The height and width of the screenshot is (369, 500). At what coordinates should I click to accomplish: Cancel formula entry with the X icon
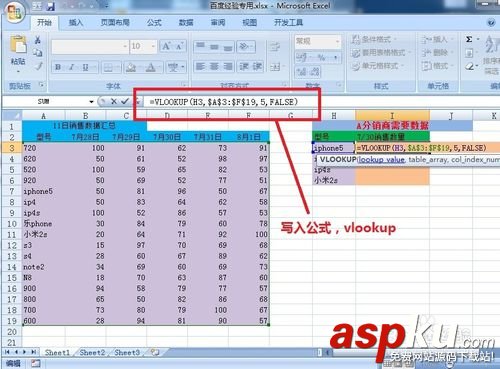pyautogui.click(x=114, y=101)
